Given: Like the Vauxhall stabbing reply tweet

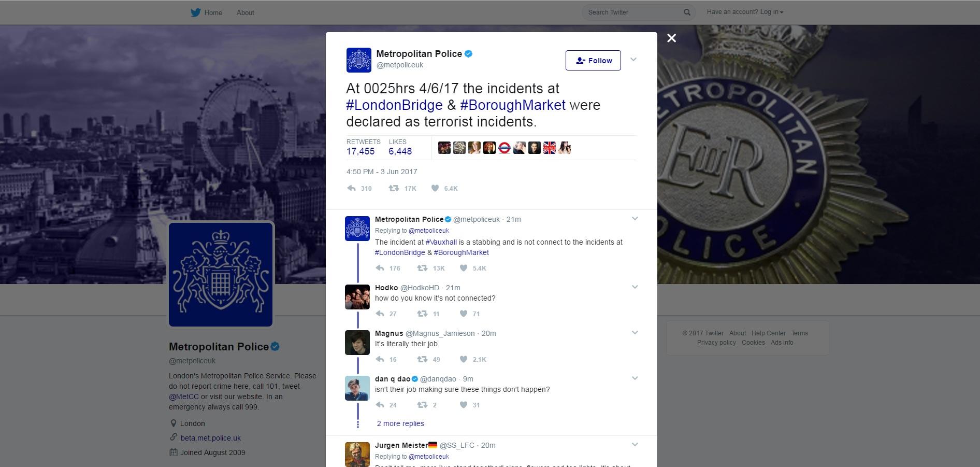Looking at the screenshot, I should tap(464, 268).
